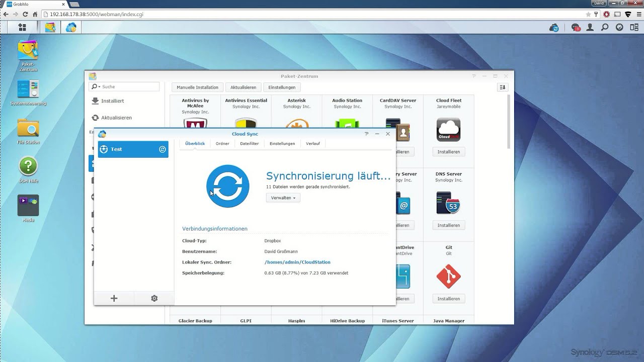The height and width of the screenshot is (362, 644).
Task: Click the Antivirus by McAfee package icon
Action: (195, 124)
